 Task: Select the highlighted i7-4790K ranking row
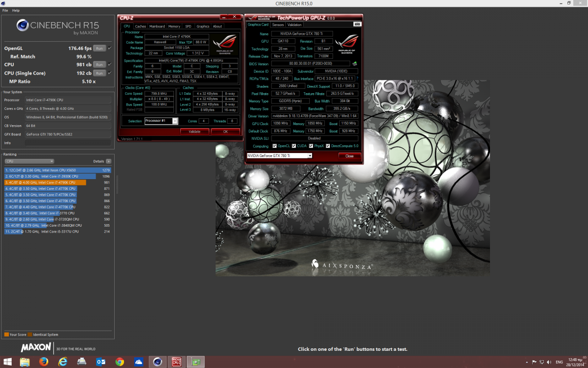(x=58, y=183)
